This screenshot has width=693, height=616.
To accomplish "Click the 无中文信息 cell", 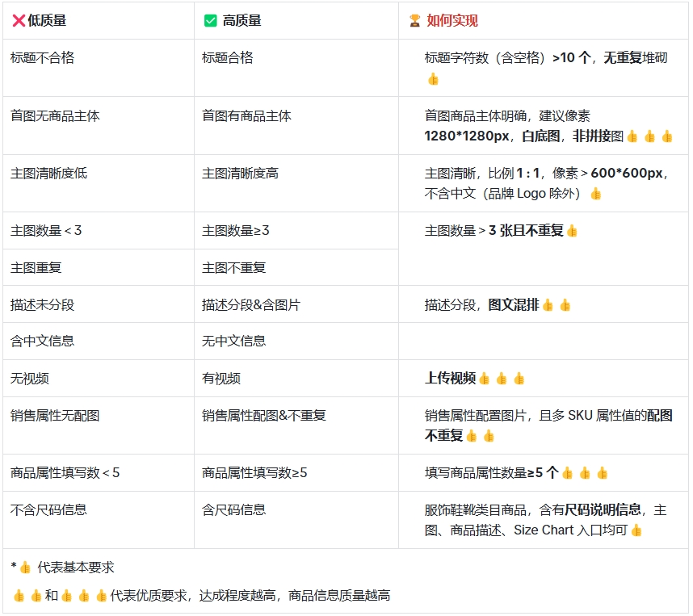I will click(233, 342).
